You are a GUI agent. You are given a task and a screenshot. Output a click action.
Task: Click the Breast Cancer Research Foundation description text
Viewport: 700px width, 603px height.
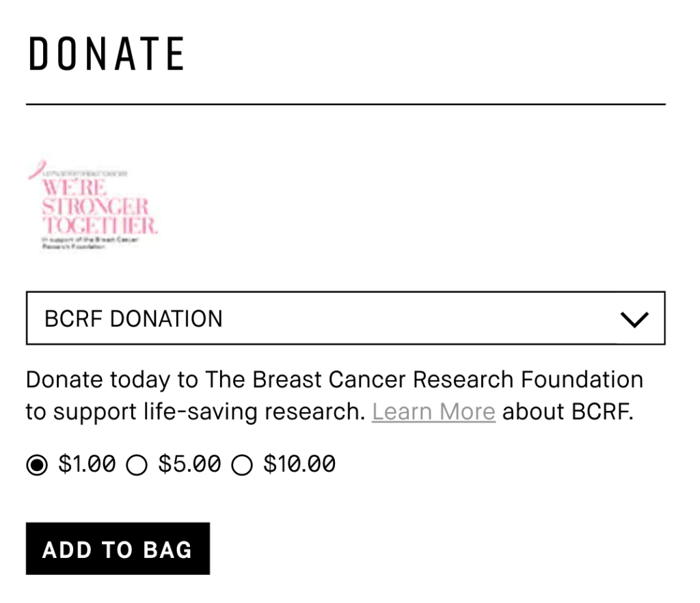pyautogui.click(x=334, y=379)
